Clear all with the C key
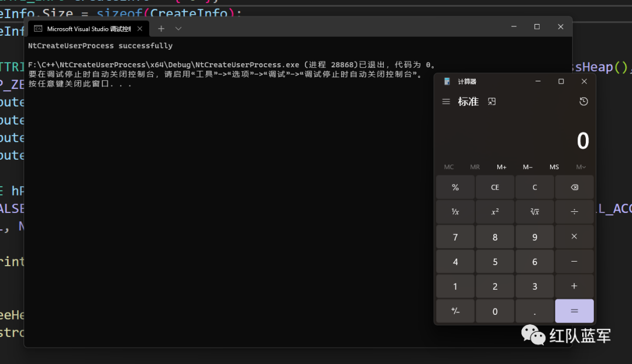Image resolution: width=632 pixels, height=364 pixels. [x=534, y=187]
